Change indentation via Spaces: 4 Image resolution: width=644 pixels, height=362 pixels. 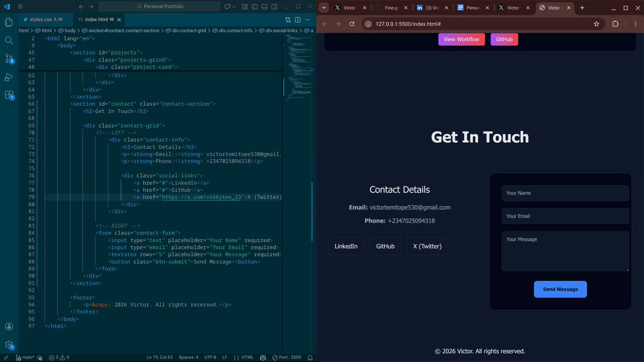tap(188, 357)
